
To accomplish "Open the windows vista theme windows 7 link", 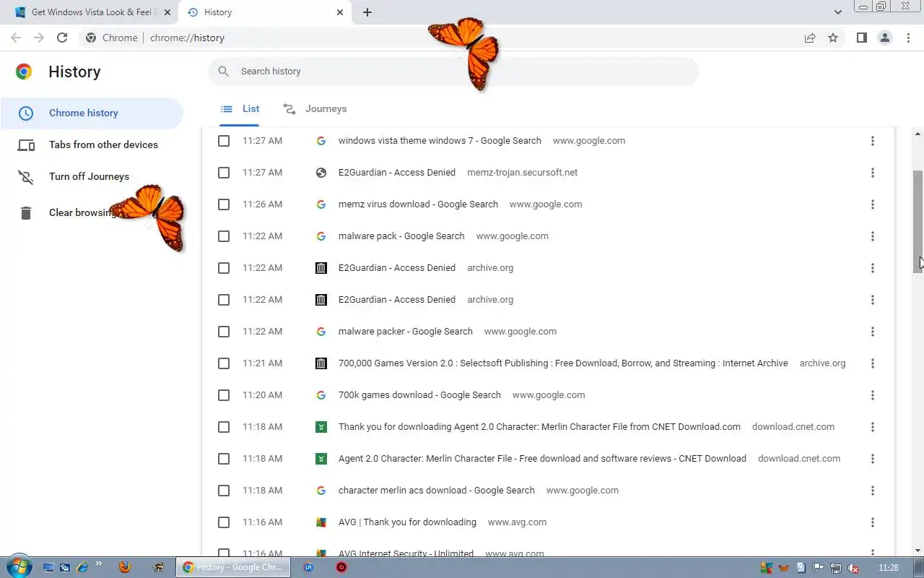I will coord(440,141).
